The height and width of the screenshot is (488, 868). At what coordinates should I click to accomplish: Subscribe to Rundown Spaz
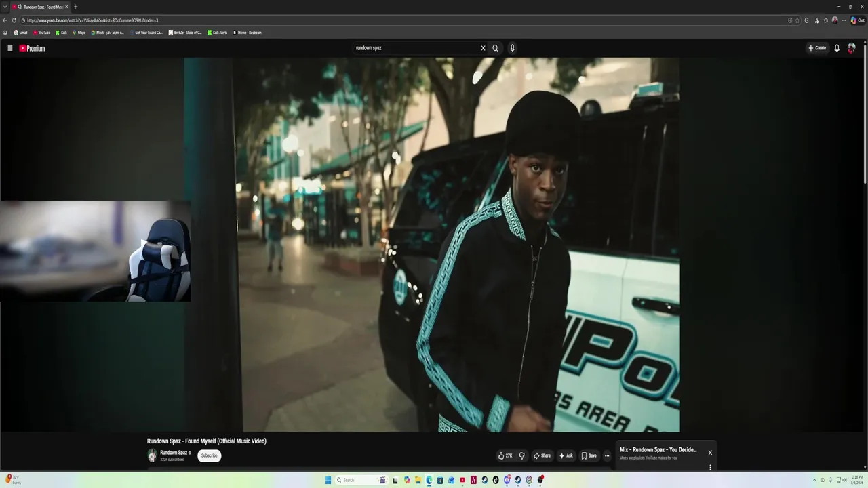pyautogui.click(x=210, y=455)
